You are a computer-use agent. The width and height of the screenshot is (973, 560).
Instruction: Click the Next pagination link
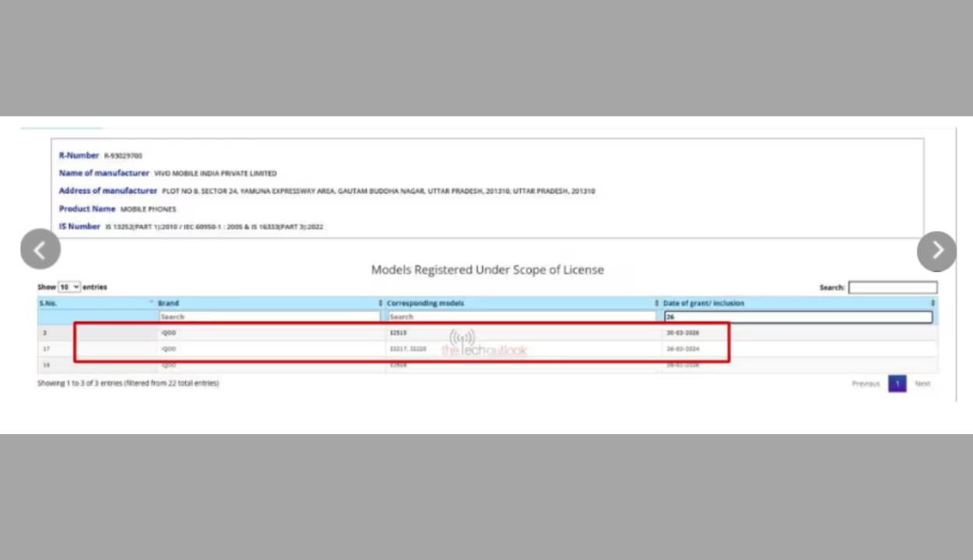click(922, 383)
